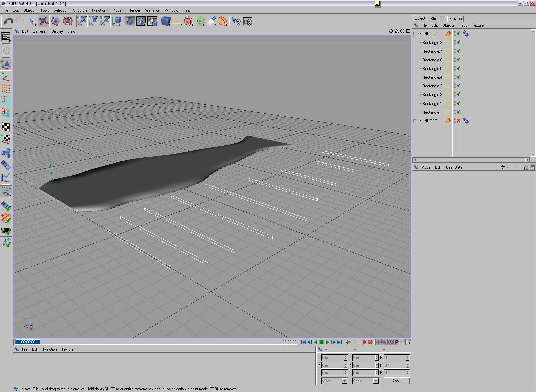
Task: Collapse the first Loft NURBS tree
Action: point(415,34)
